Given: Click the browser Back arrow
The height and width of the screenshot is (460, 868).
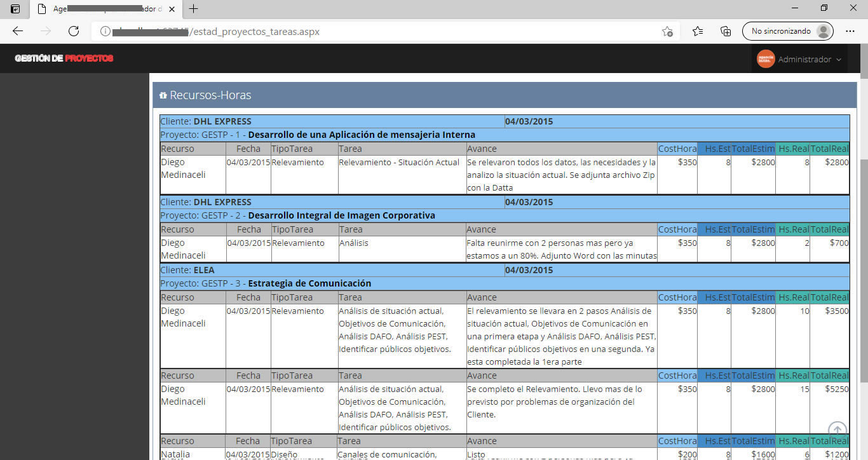Looking at the screenshot, I should pos(18,31).
